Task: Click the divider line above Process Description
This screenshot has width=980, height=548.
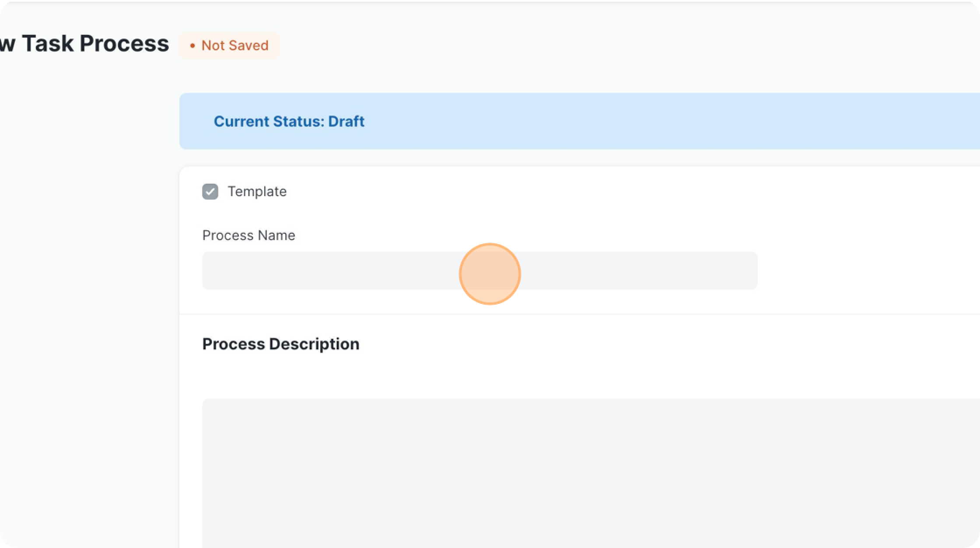Action: pyautogui.click(x=569, y=314)
